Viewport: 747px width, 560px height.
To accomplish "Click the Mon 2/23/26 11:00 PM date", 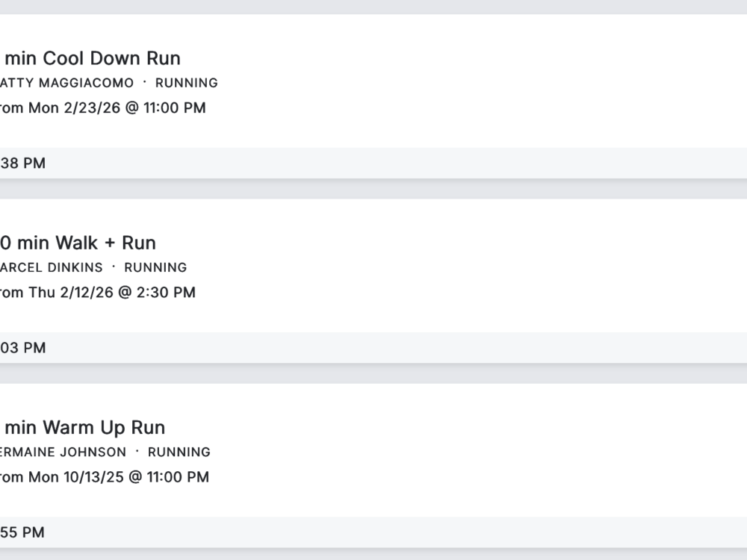I will (x=117, y=108).
